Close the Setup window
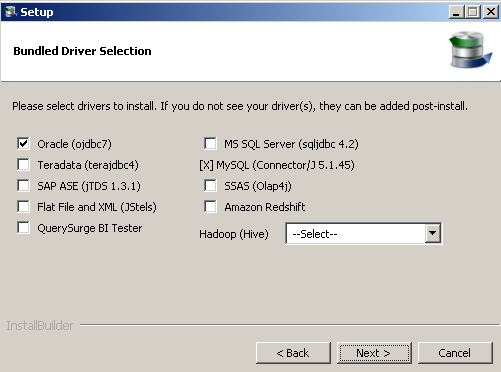The image size is (501, 372). click(x=491, y=12)
